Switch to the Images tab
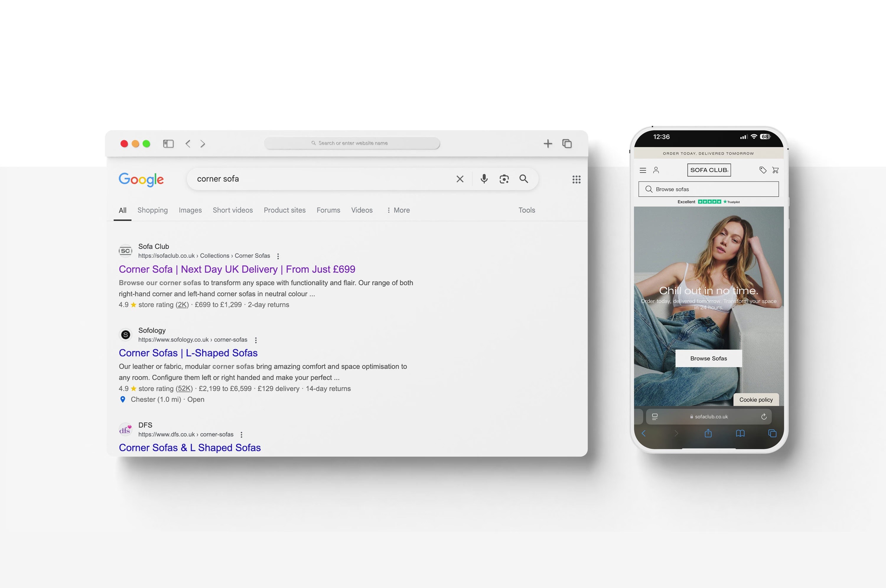This screenshot has height=588, width=886. [x=190, y=210]
